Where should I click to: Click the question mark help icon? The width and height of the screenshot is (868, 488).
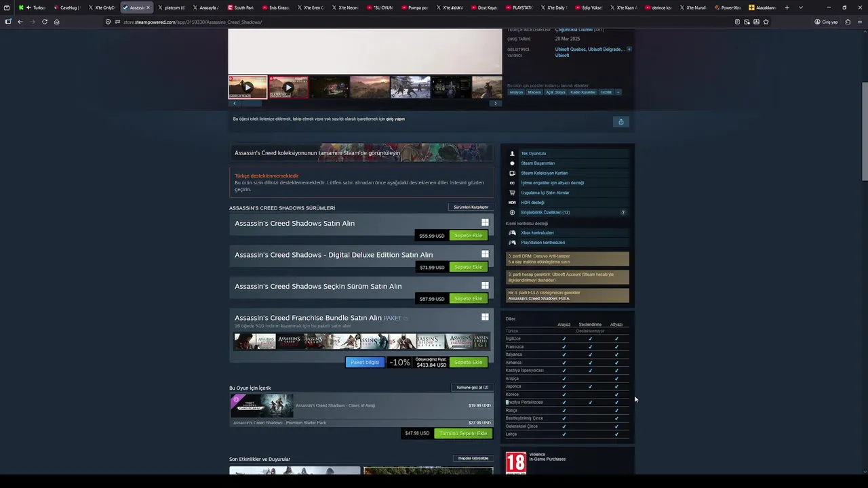(x=623, y=212)
